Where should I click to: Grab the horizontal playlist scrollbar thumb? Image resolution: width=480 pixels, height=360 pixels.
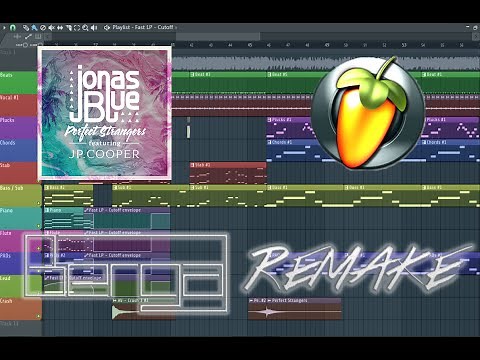pyautogui.click(x=218, y=36)
